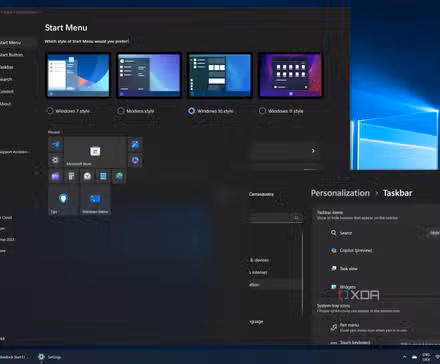Image resolution: width=440 pixels, height=364 pixels.
Task: Open the Start Button section in Start11 sidebar
Action: (x=12, y=55)
